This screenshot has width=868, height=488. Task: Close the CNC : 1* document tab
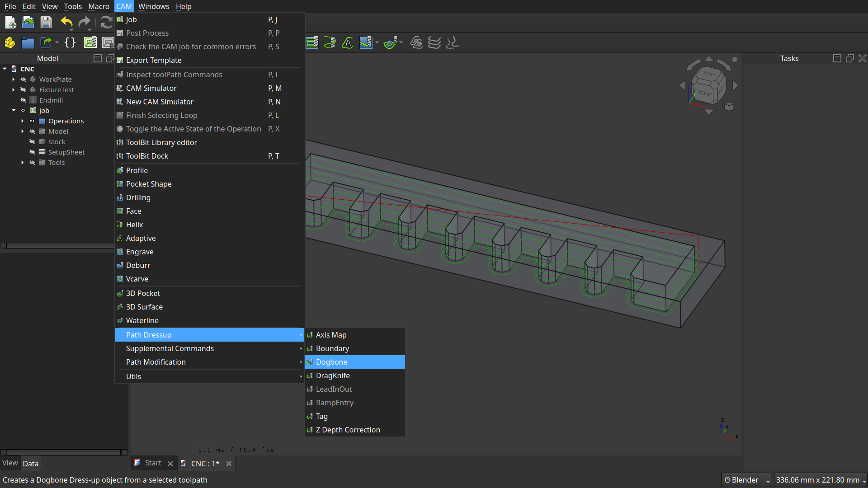pyautogui.click(x=229, y=464)
